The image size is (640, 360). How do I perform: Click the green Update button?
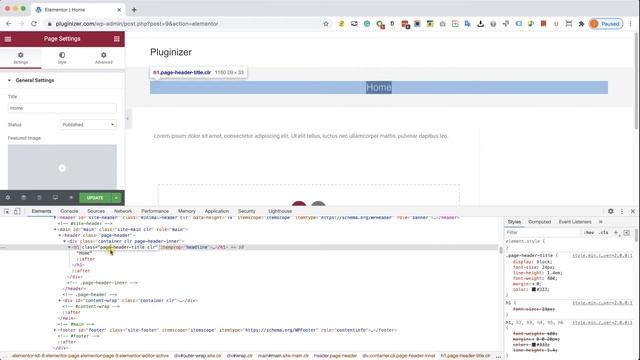pos(96,198)
